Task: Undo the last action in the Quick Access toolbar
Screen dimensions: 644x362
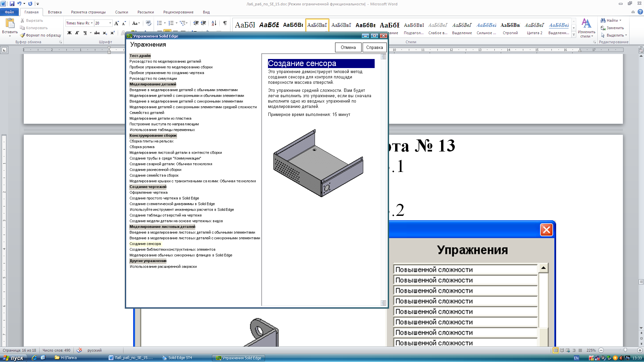Action: click(19, 4)
